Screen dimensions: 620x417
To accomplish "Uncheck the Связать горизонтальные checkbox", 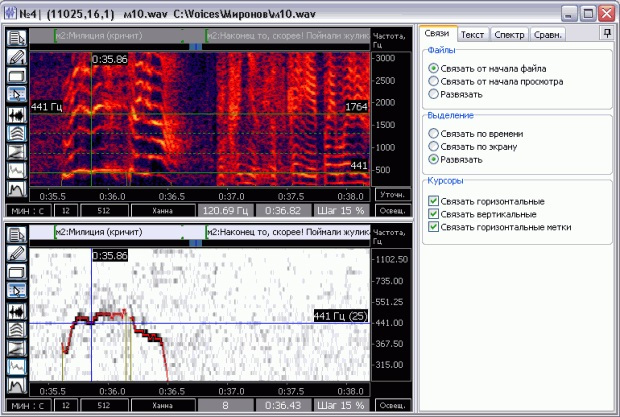I will [x=433, y=200].
